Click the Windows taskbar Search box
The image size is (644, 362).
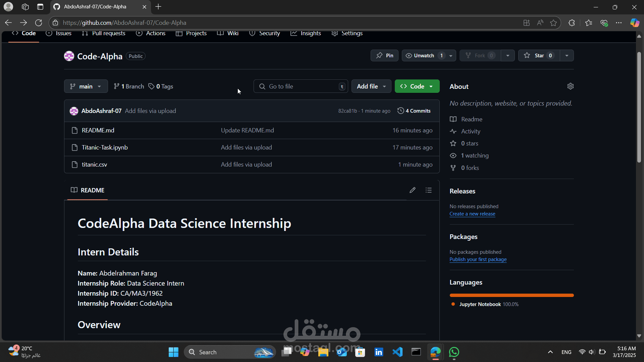point(230,352)
